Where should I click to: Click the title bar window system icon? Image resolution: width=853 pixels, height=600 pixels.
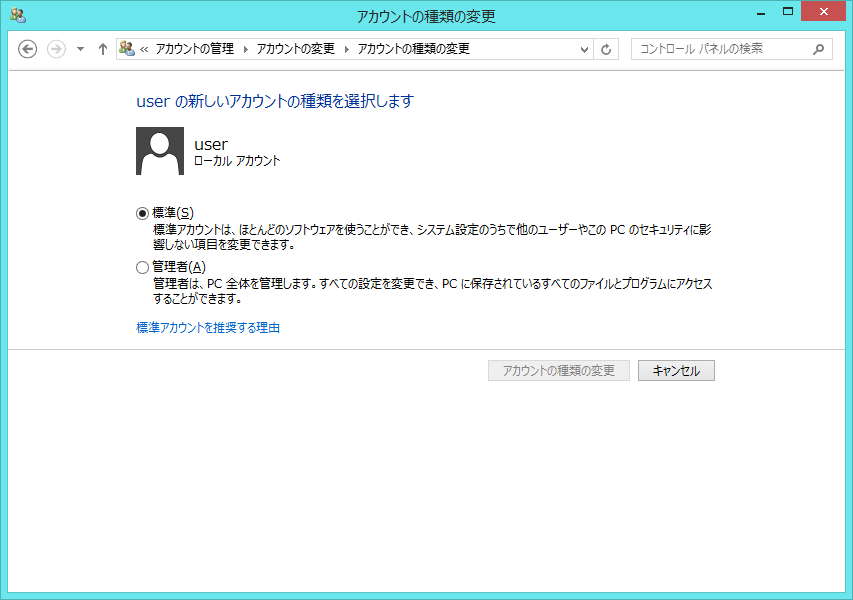coord(17,15)
